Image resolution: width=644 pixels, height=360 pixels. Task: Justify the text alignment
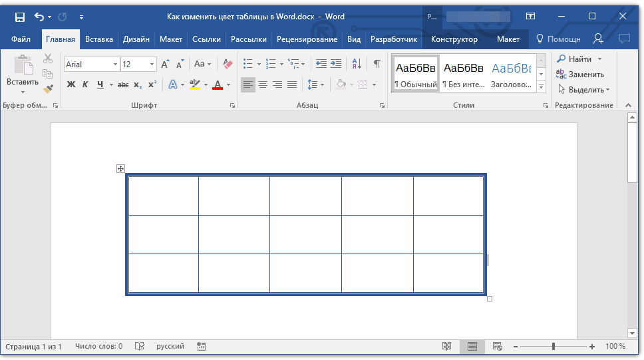(292, 85)
